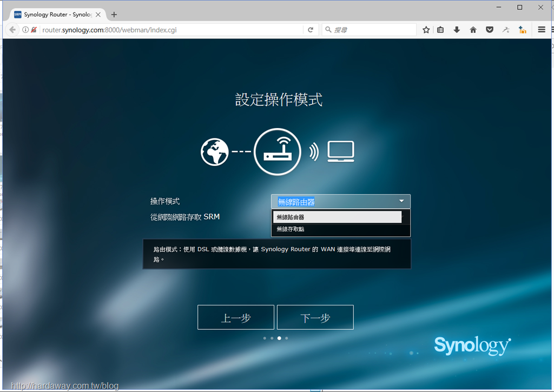Screen dimensions: 554x392
Task: Click the browser back arrow button
Action: [12, 30]
